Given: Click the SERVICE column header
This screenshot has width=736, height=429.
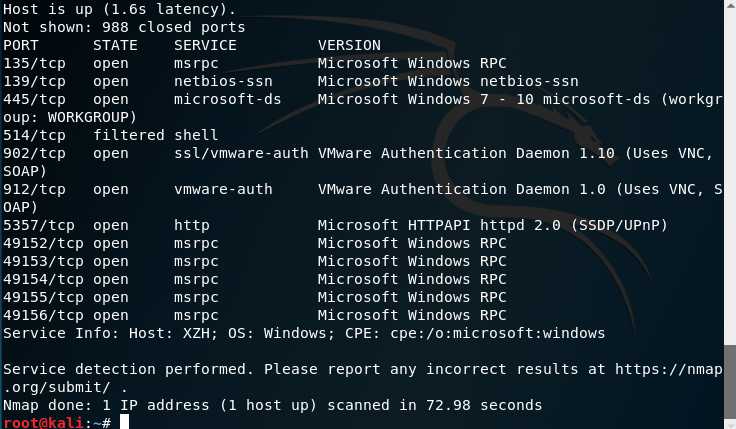Looking at the screenshot, I should pyautogui.click(x=205, y=46).
